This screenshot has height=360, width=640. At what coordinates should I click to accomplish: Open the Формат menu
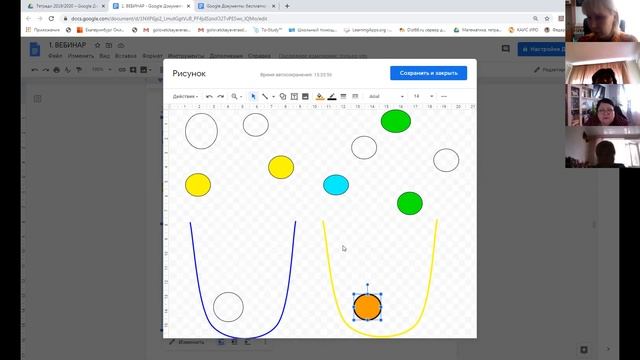pos(152,56)
